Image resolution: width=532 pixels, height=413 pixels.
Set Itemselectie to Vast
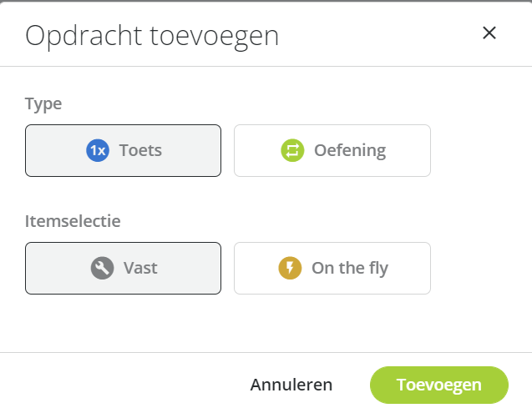tap(123, 268)
